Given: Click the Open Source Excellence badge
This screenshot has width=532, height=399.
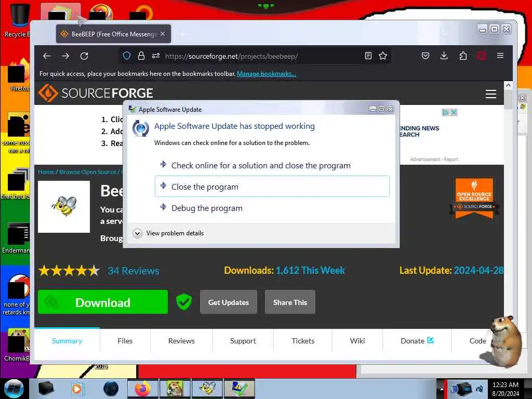Looking at the screenshot, I should click(x=474, y=198).
